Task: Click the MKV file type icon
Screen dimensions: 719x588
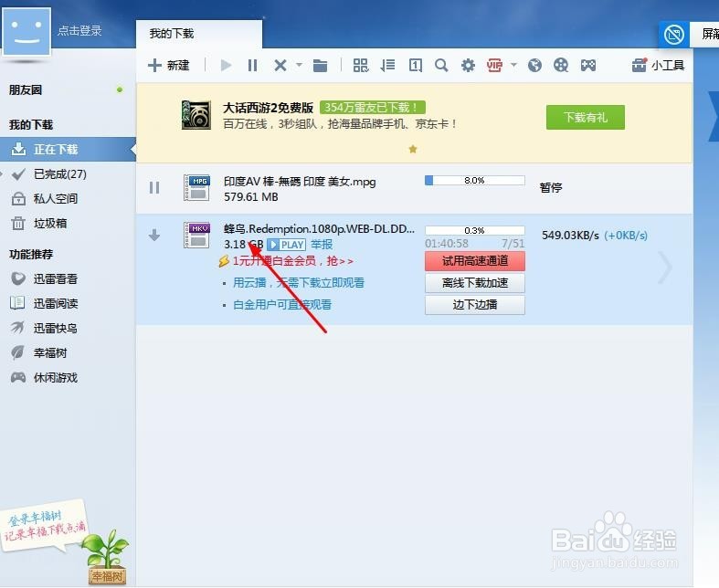Action: click(196, 235)
